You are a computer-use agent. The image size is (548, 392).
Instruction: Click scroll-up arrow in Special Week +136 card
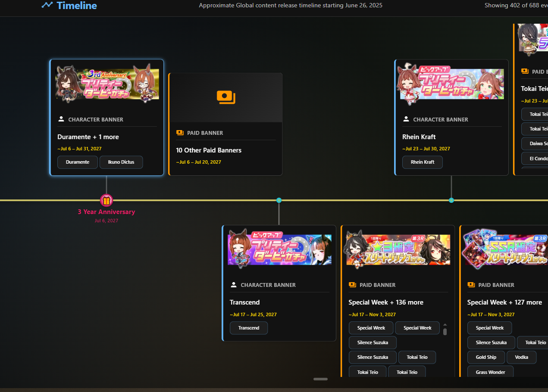pos(445,324)
